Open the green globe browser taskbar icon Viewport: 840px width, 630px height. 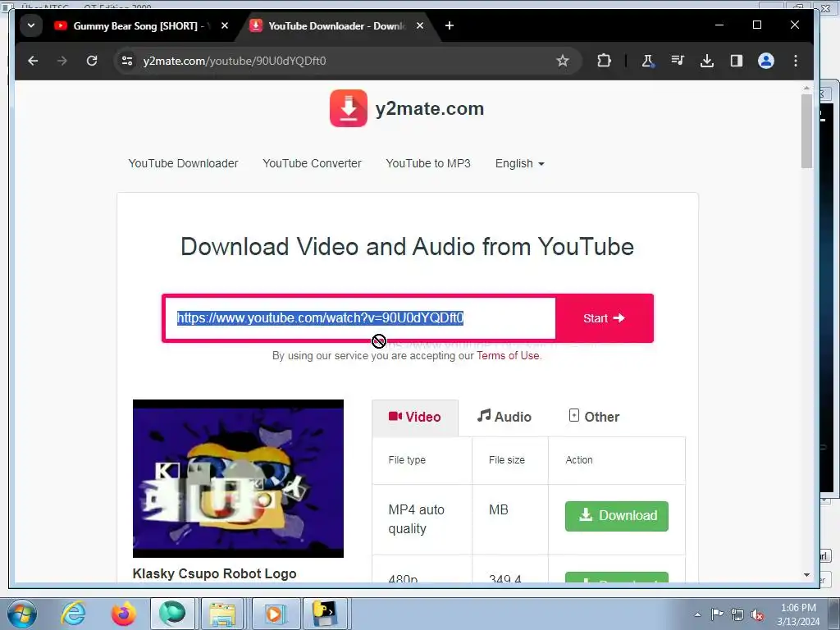[171, 614]
